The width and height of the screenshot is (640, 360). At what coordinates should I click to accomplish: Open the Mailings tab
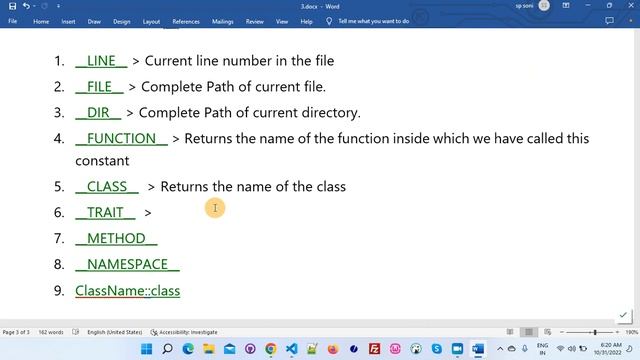[222, 21]
